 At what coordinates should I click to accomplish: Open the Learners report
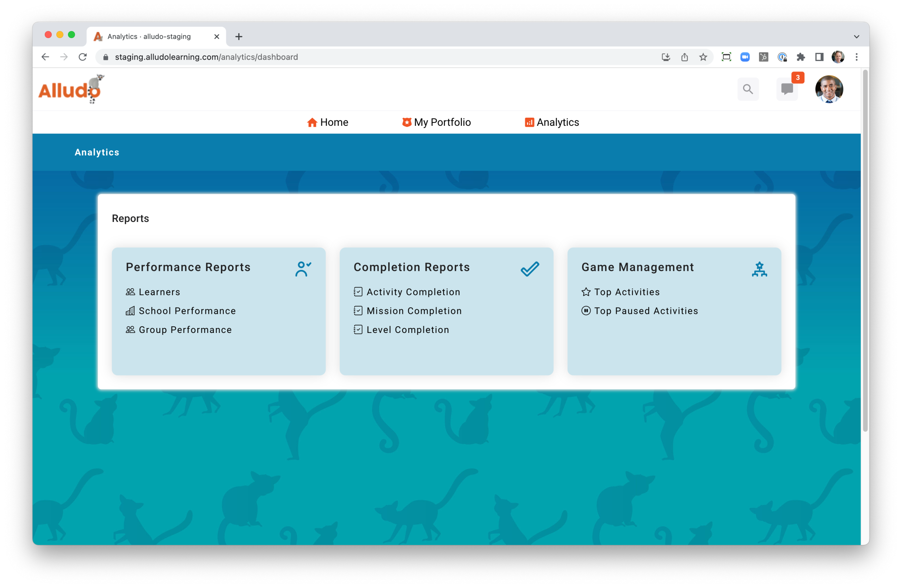pyautogui.click(x=153, y=292)
